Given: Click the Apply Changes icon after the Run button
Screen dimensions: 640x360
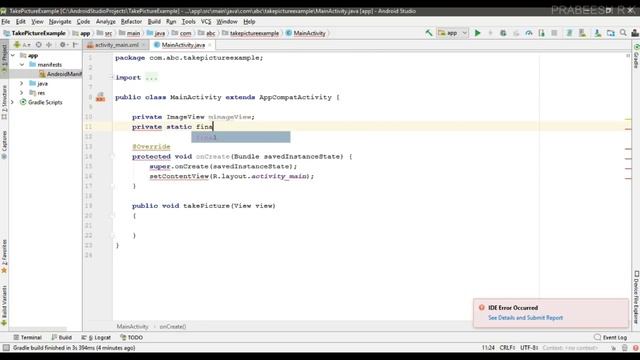Looking at the screenshot, I should [x=490, y=33].
